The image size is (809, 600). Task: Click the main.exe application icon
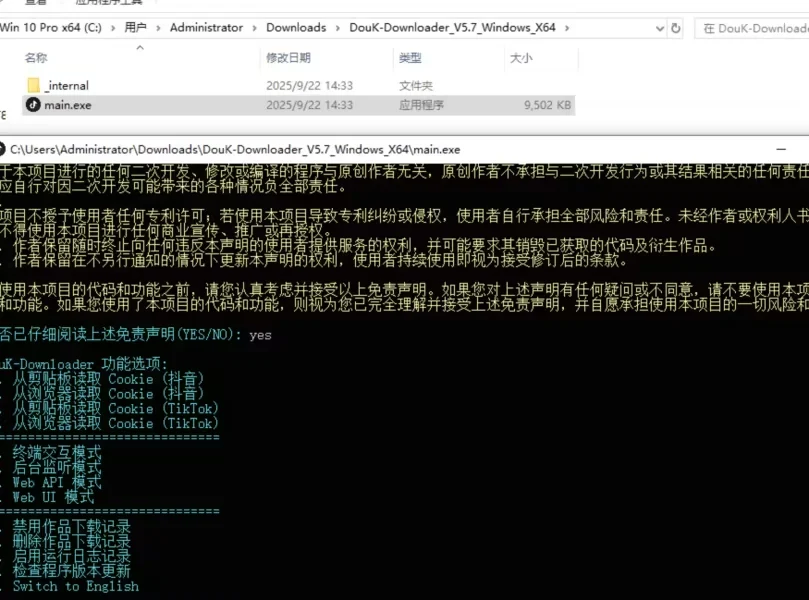(x=33, y=104)
